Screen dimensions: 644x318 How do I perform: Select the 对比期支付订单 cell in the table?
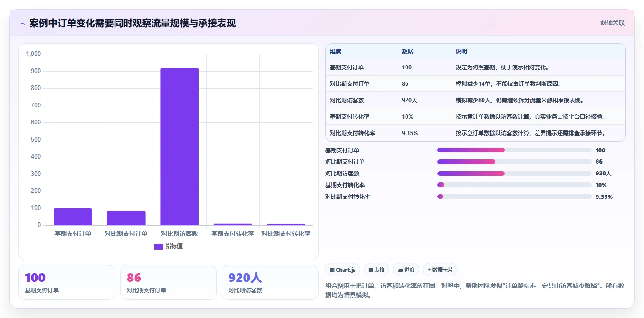tap(350, 84)
